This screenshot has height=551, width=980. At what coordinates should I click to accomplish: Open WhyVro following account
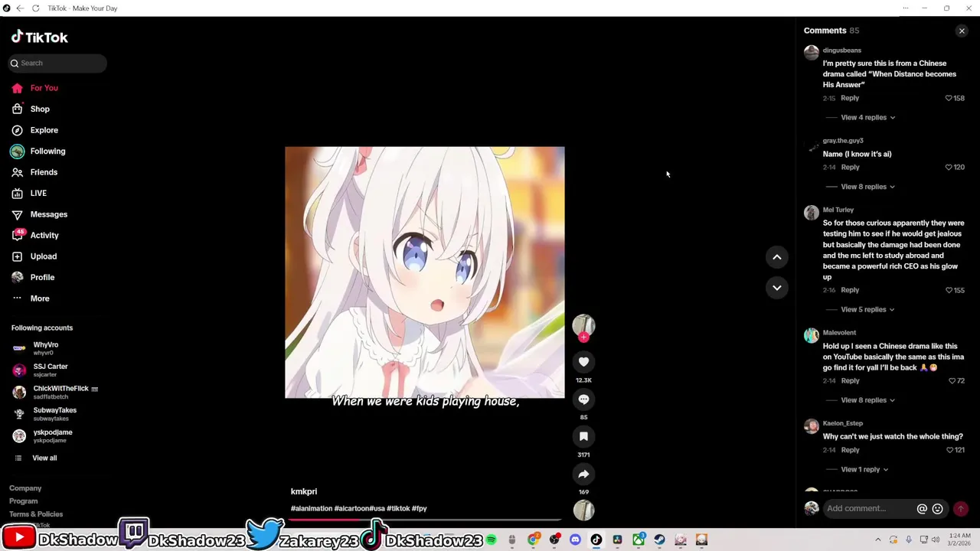(x=46, y=348)
